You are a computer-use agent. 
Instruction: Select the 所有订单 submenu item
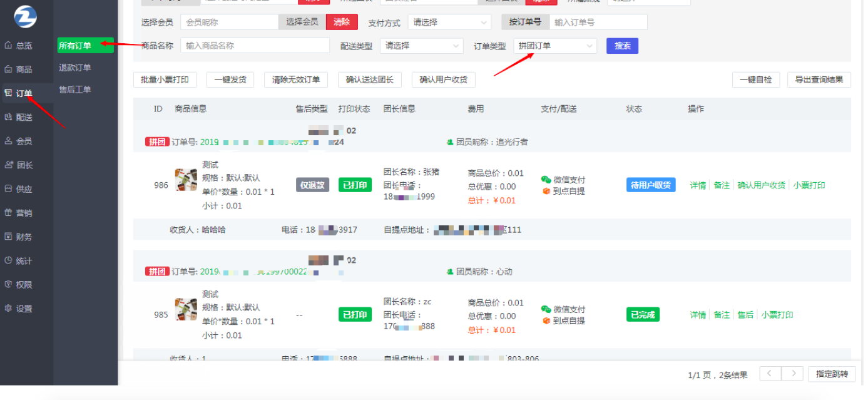[86, 45]
